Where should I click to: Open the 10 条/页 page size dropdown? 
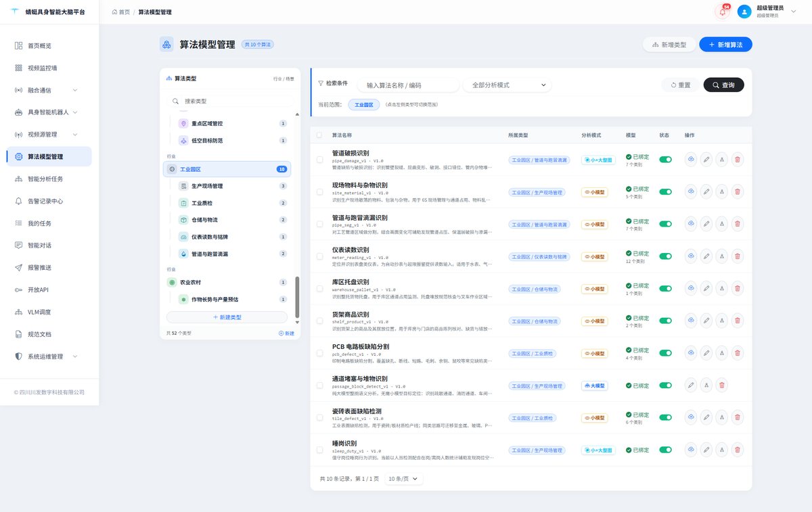[404, 478]
